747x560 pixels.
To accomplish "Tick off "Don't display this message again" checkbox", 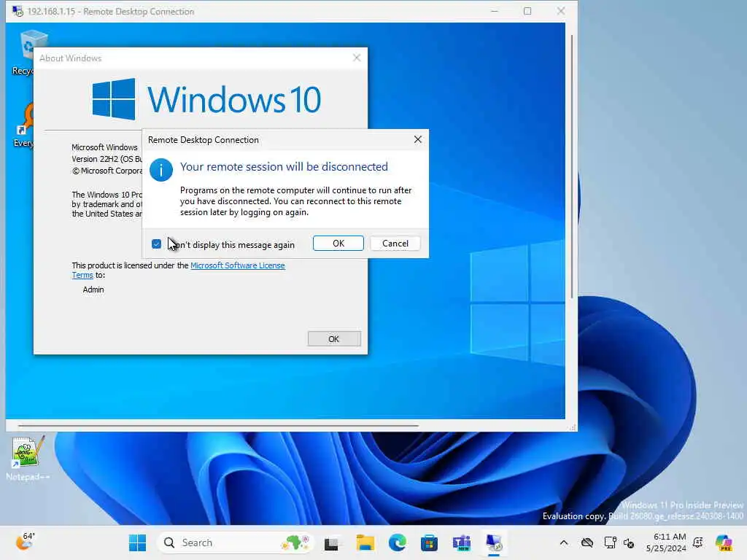I will 156,244.
